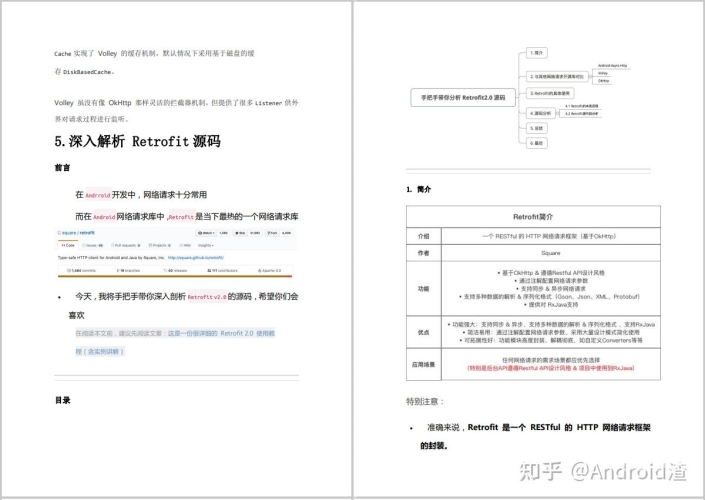Click the Star button in the GitHub screenshot
The height and width of the screenshot is (500, 705).
(240, 233)
